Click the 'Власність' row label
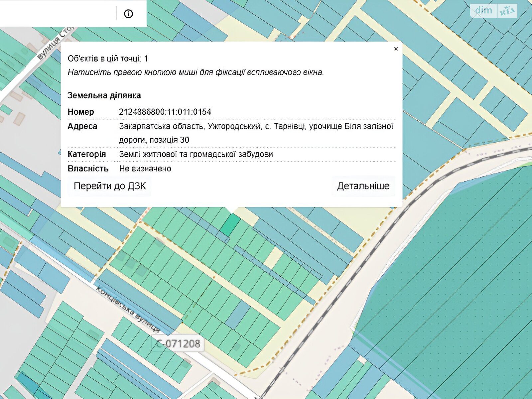532x399 pixels. 88,169
